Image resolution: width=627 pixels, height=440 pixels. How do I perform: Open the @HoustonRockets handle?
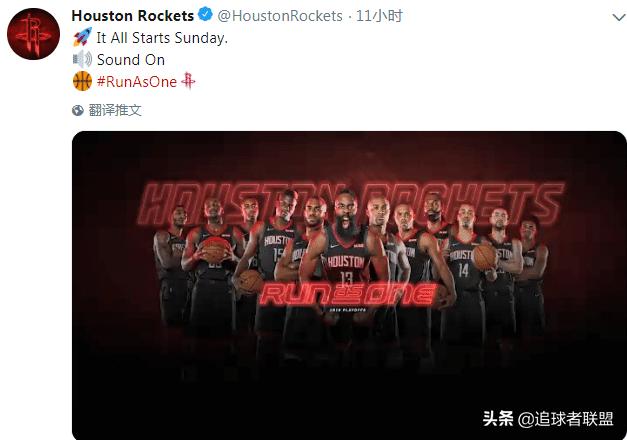point(280,16)
